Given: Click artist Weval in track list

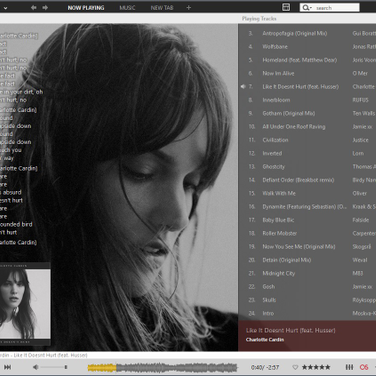Looking at the screenshot, I should (x=360, y=260).
